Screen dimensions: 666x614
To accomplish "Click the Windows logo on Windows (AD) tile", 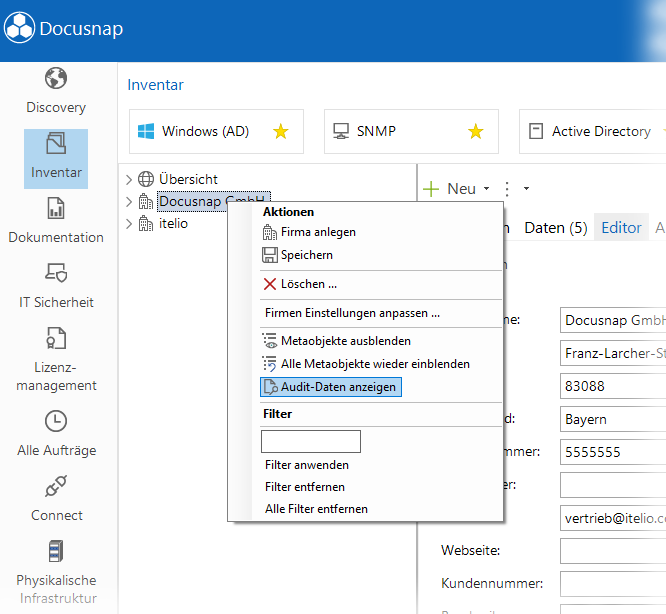I will pyautogui.click(x=146, y=131).
